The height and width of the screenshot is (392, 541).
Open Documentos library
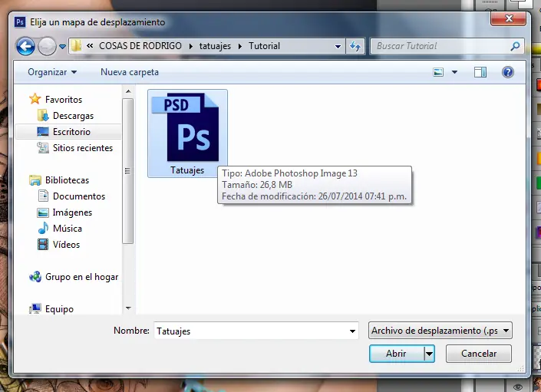point(79,196)
